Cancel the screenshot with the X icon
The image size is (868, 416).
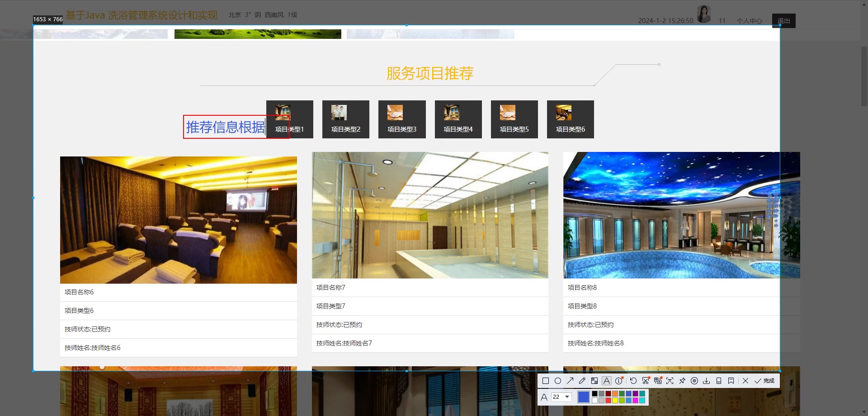(745, 381)
